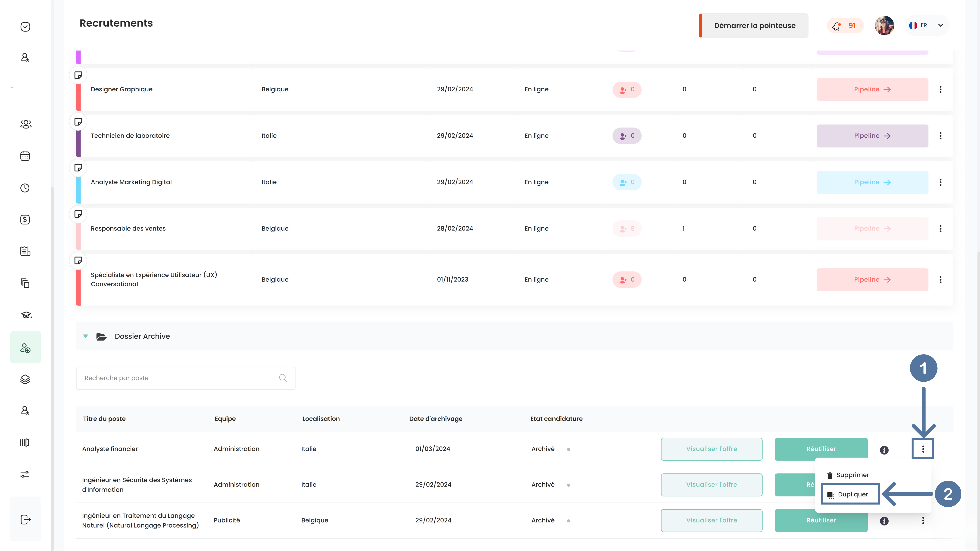Click Visualiser l'offre for Ingénieur en Traitement du Langage
Screen dimensions: 980x551
click(x=711, y=521)
